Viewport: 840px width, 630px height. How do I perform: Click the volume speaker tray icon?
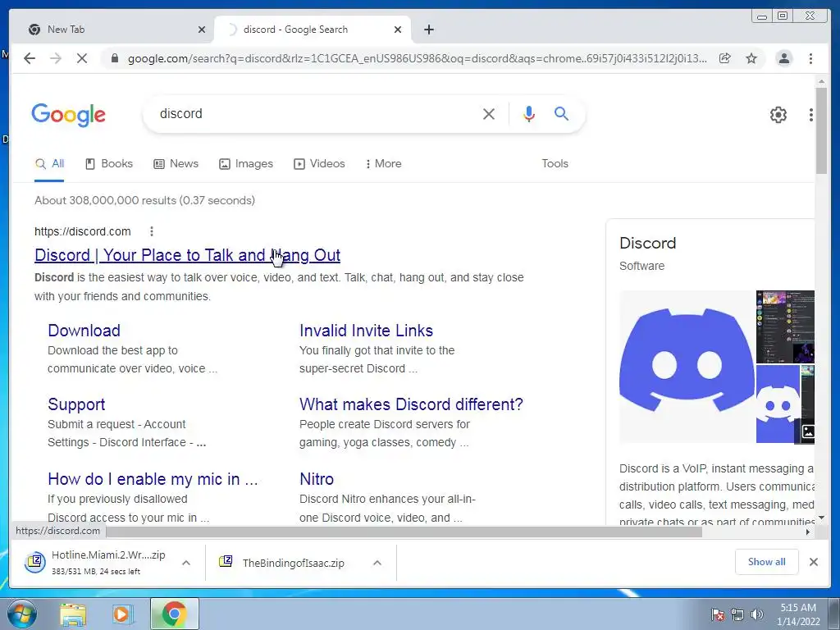(757, 614)
